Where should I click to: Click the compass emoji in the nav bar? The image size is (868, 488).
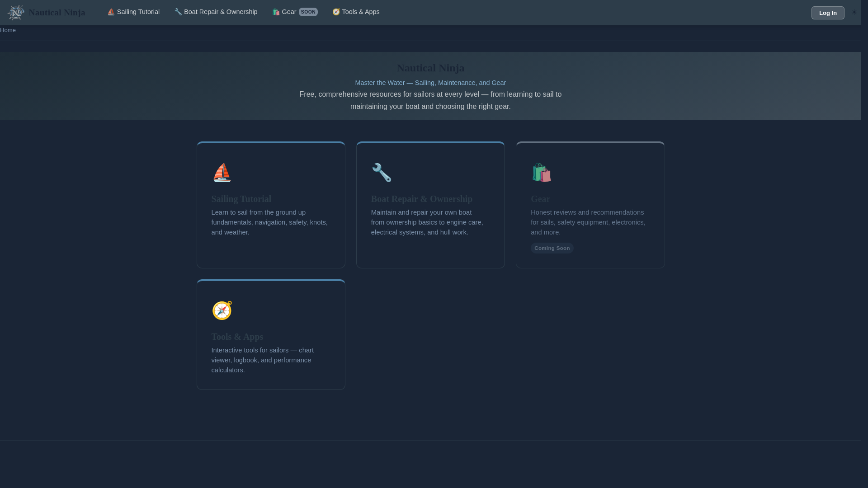pyautogui.click(x=336, y=12)
